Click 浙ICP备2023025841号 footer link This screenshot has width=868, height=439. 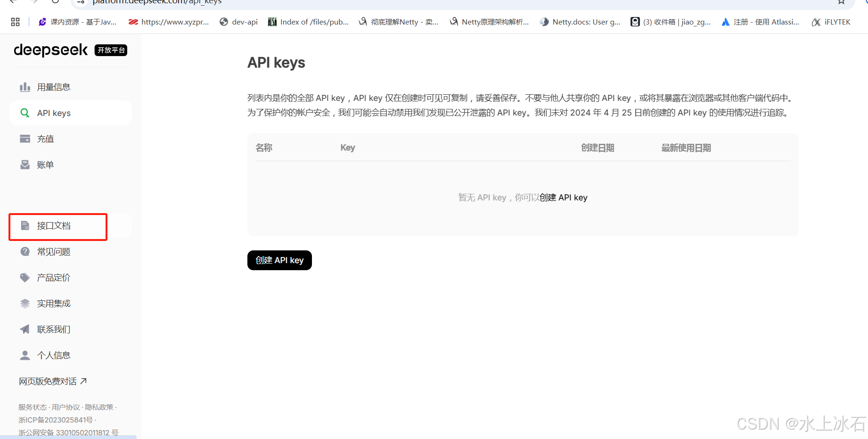click(56, 420)
